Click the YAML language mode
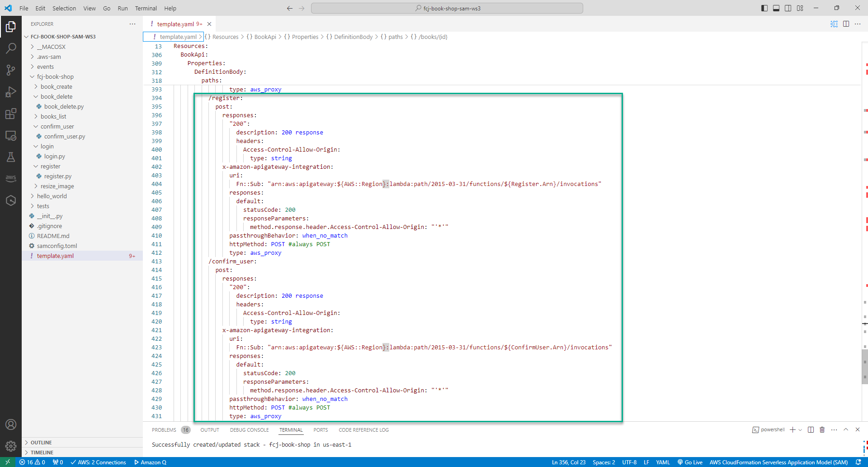Screen dimensions: 868x467 click(x=663, y=462)
